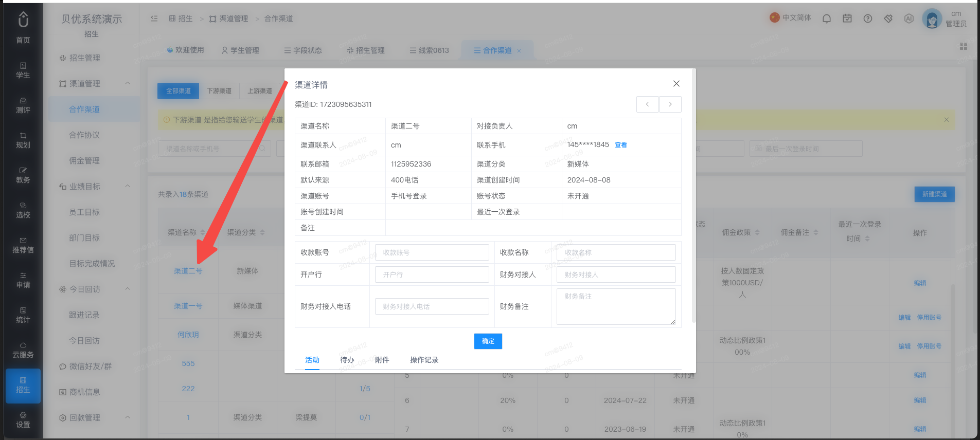980x440 pixels.
Task: Open the calendar icon in header
Action: click(x=847, y=19)
